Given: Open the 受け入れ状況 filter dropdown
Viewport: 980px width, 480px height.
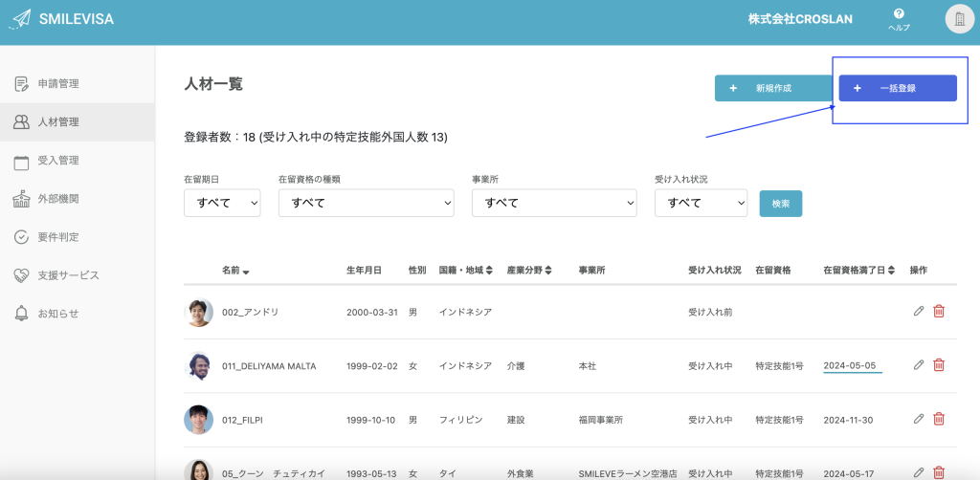Looking at the screenshot, I should tap(701, 203).
